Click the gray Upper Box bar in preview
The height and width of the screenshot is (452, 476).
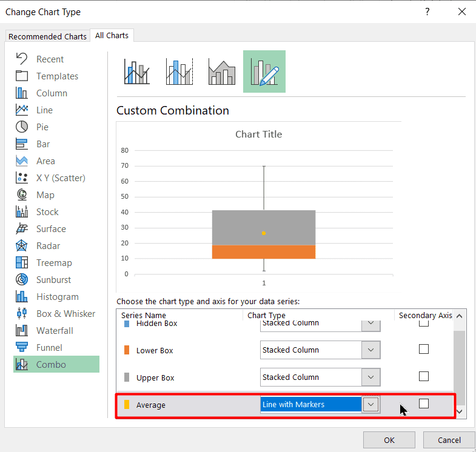click(264, 228)
